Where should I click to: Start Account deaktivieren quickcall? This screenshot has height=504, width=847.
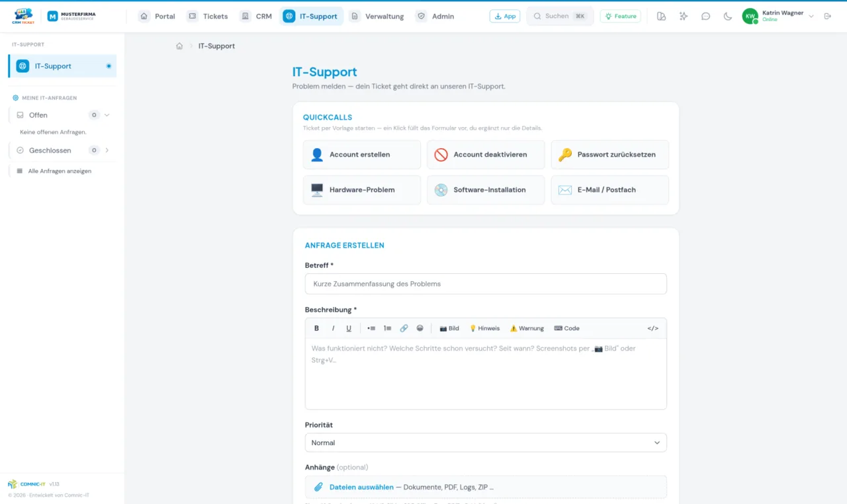pos(486,155)
